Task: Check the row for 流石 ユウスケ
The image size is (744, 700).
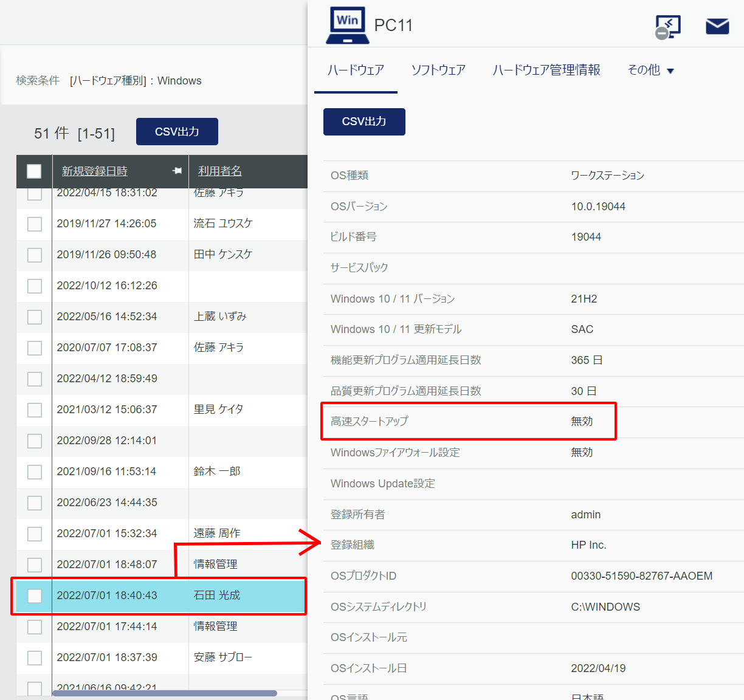Action: (35, 224)
